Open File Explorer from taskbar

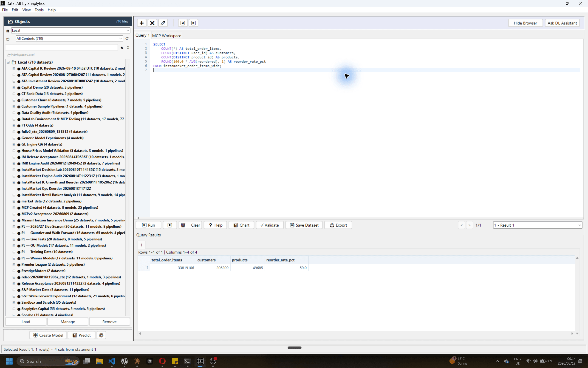[99, 361]
